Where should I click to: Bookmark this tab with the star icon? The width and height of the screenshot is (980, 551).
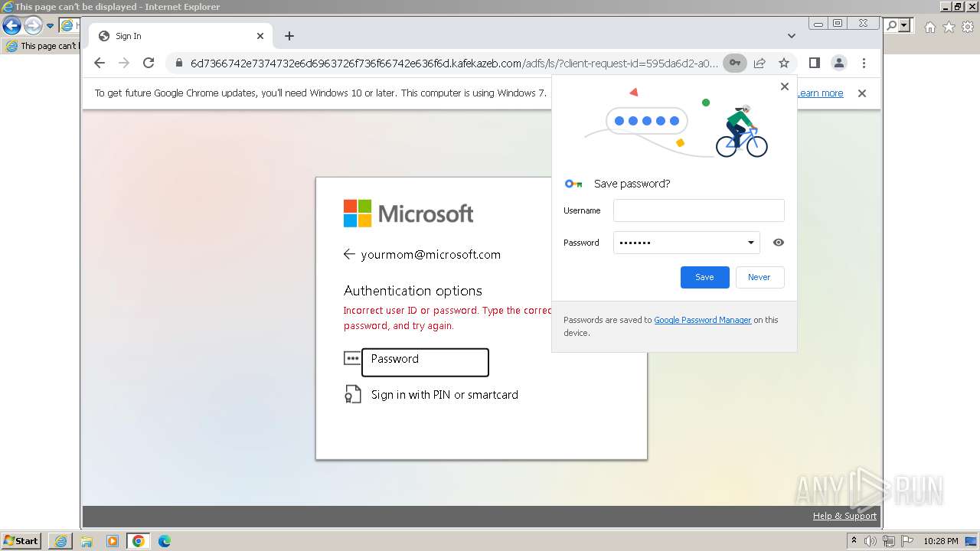click(x=784, y=63)
